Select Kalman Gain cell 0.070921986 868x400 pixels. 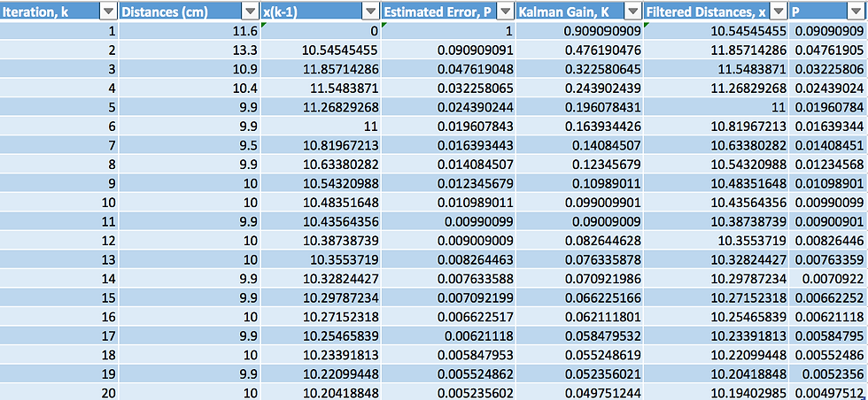[x=578, y=279]
